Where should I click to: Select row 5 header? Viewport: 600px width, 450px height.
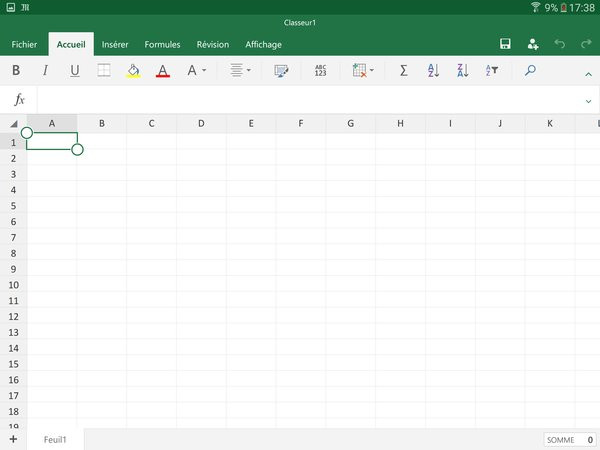13,206
